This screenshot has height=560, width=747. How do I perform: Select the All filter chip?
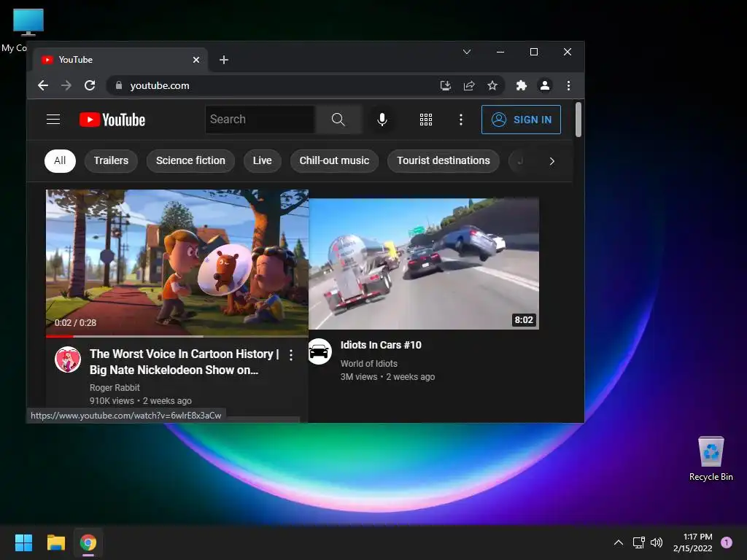coord(60,161)
